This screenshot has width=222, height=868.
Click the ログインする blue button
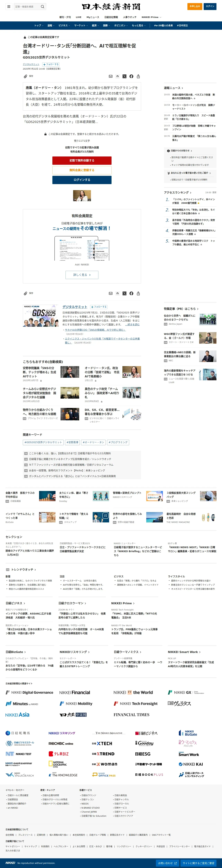82,180
